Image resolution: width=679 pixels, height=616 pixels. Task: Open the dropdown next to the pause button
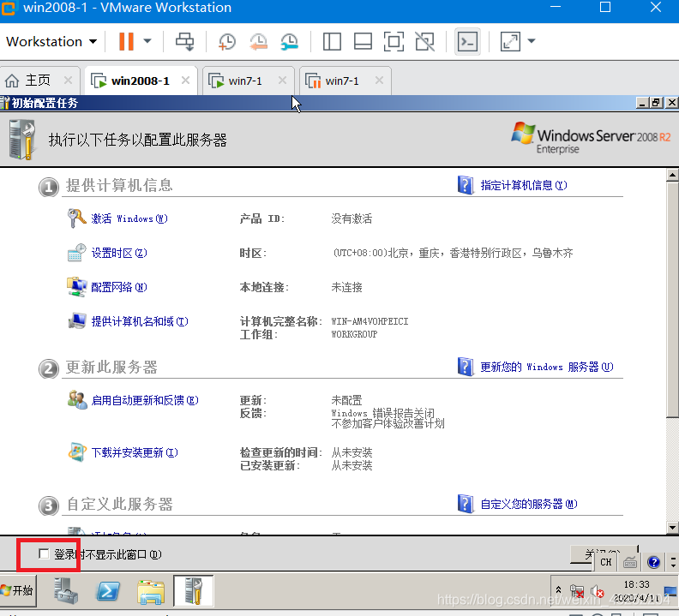[147, 42]
